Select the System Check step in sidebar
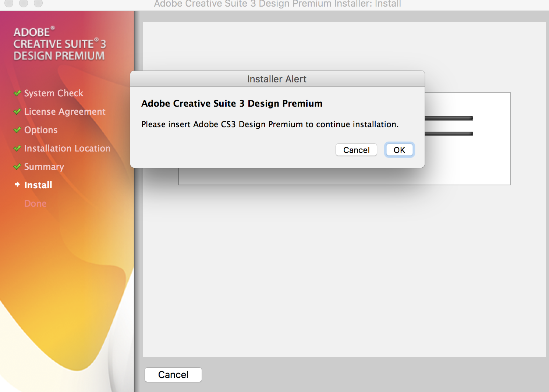This screenshot has height=392, width=549. [x=54, y=93]
